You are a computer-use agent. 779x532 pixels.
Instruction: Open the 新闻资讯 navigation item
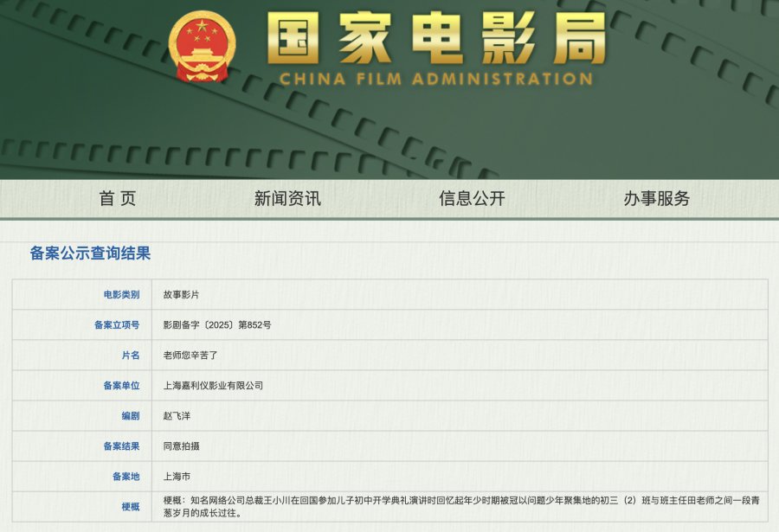(x=287, y=198)
